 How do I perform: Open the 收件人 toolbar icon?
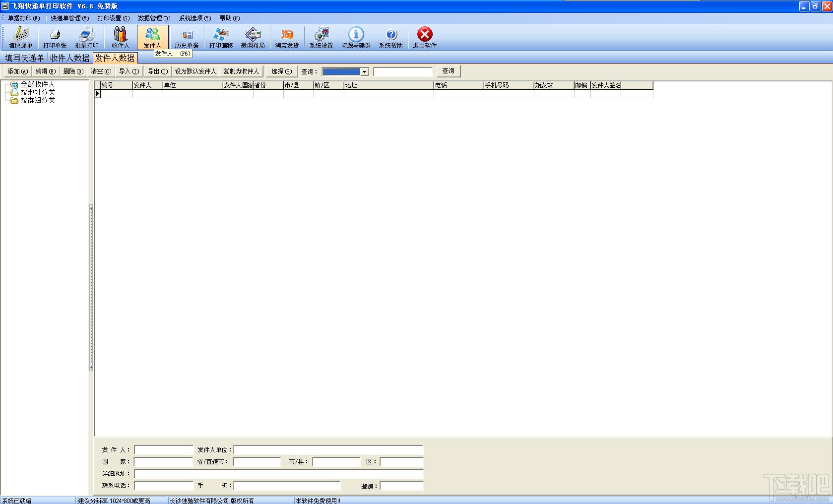[x=121, y=38]
